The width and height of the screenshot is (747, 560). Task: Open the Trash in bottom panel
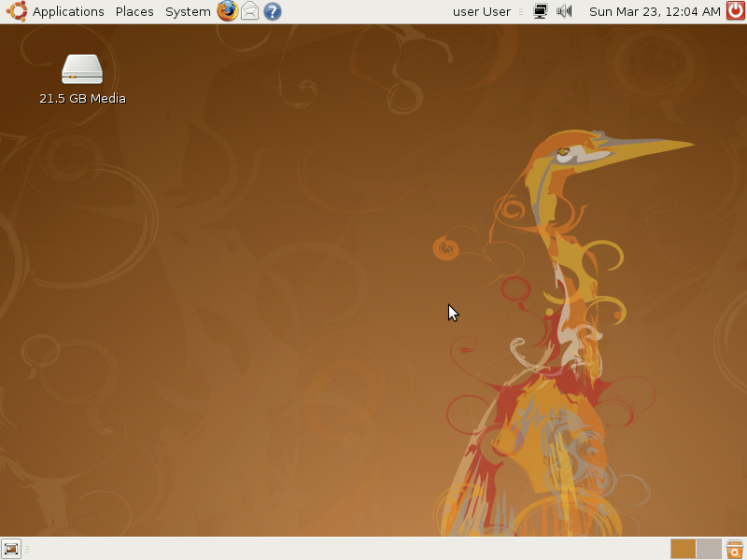click(x=735, y=549)
